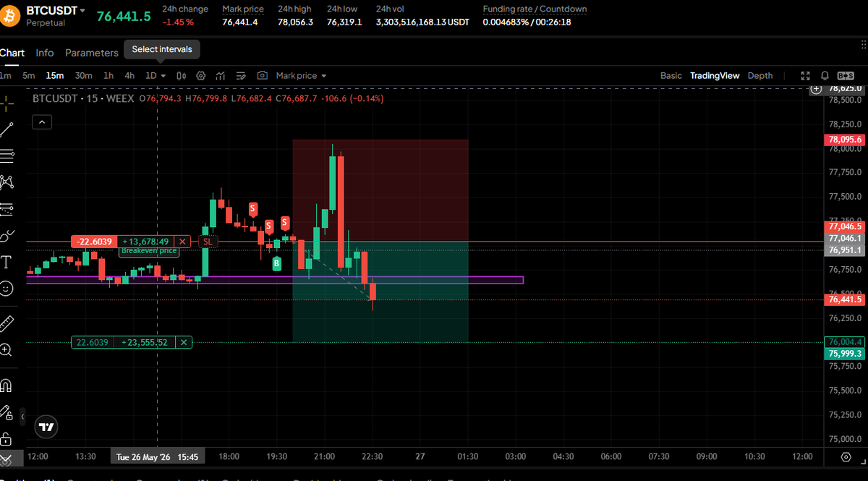
Task: Click the +13,678.49 PnL label
Action: pyautogui.click(x=145, y=242)
